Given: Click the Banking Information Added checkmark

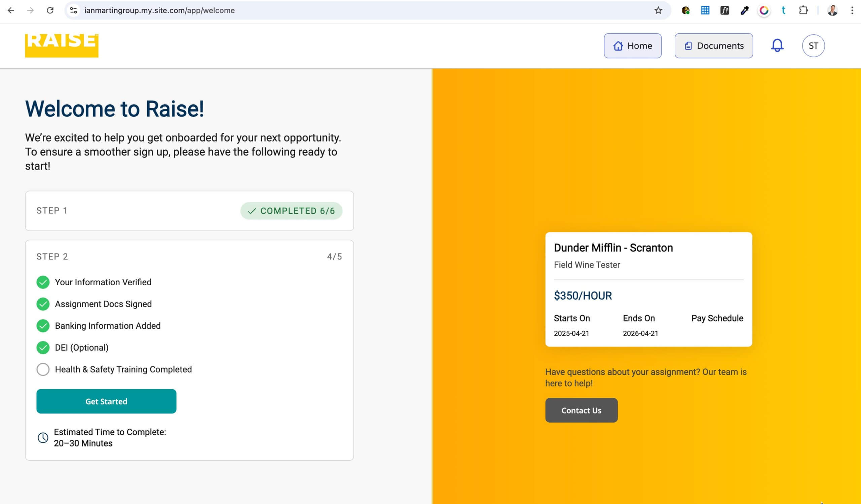Looking at the screenshot, I should (x=43, y=326).
